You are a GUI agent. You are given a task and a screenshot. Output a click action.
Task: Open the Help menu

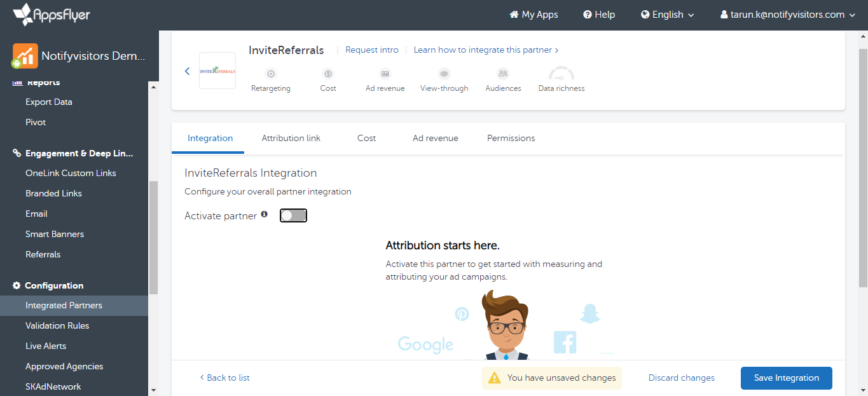pyautogui.click(x=599, y=15)
